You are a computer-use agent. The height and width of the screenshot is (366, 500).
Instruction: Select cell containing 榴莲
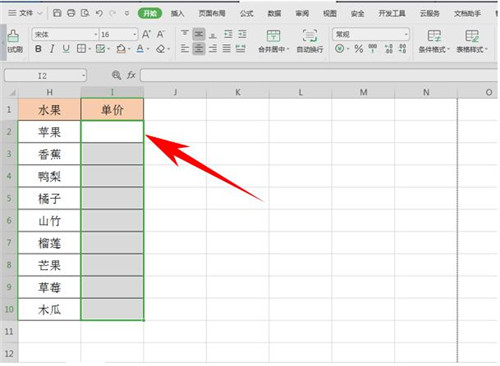[49, 243]
